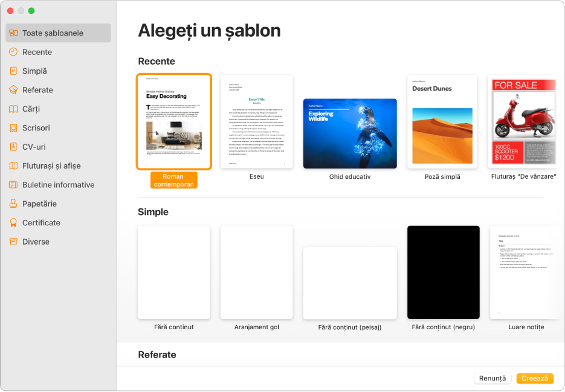This screenshot has width=565, height=392.
Task: Pick the Fără conținut (peisaj) landscape template
Action: 350,283
